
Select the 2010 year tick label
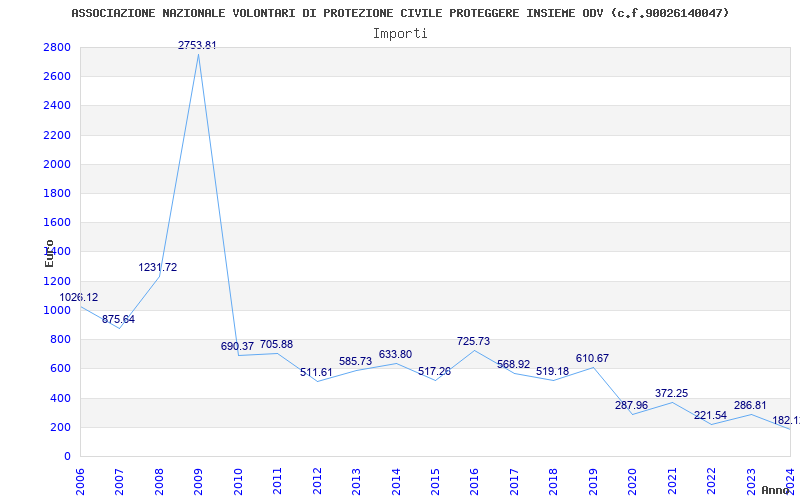[x=238, y=482]
